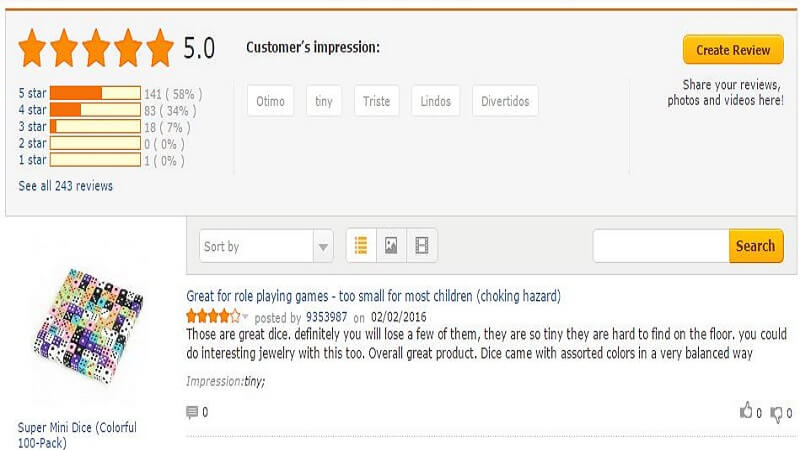800x450 pixels.
Task: Show reviews with videos icon
Action: (421, 246)
